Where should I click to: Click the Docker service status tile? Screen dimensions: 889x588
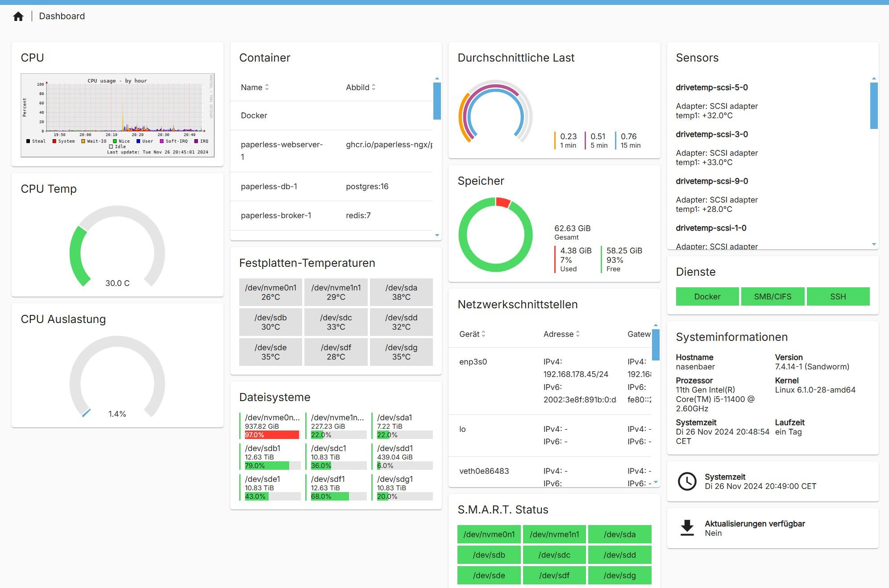coord(707,297)
